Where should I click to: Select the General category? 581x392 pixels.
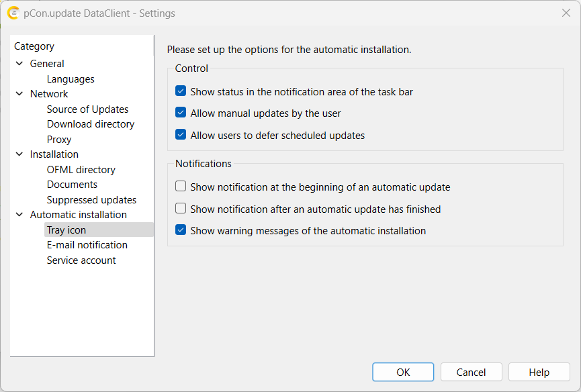[x=47, y=64]
